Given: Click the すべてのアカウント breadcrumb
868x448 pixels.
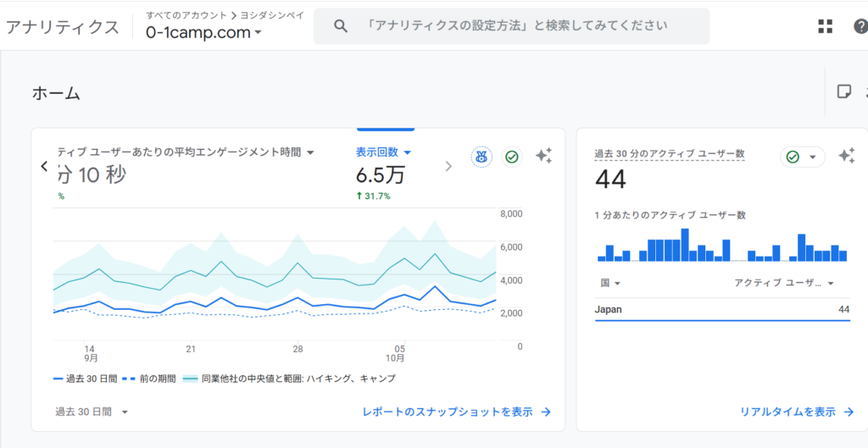Looking at the screenshot, I should tap(186, 15).
